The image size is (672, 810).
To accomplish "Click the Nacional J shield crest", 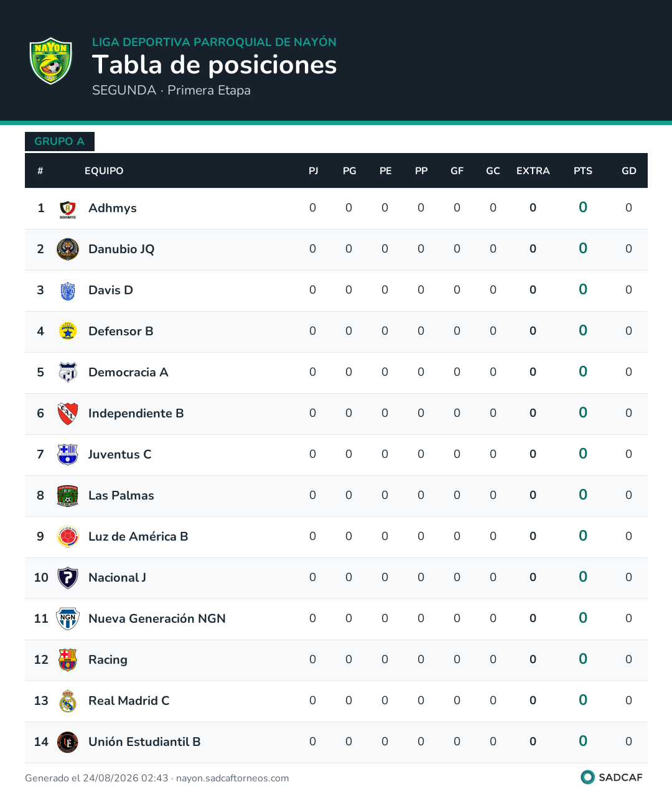I will pos(68,578).
